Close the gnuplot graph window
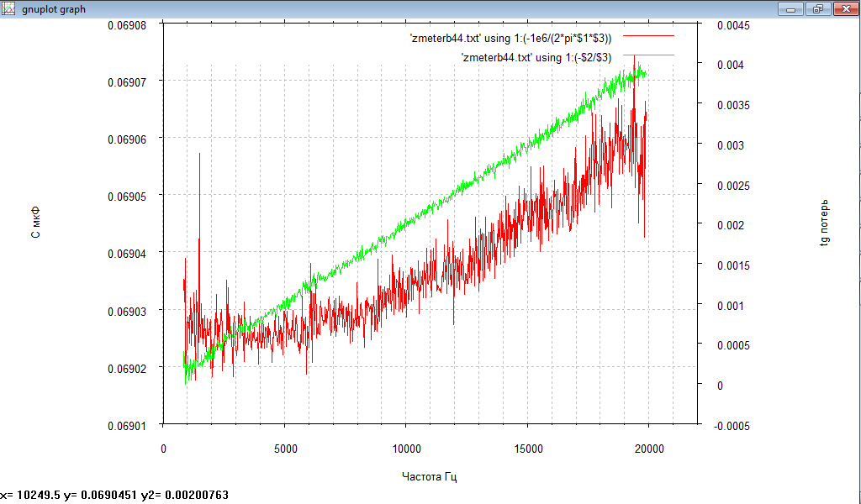861x504 pixels. (846, 8)
